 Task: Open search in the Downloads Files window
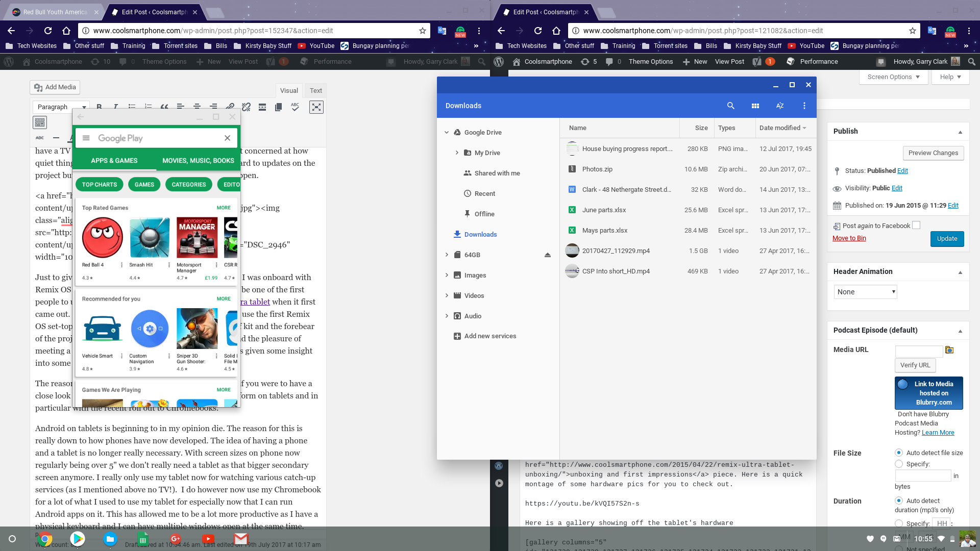click(x=730, y=106)
